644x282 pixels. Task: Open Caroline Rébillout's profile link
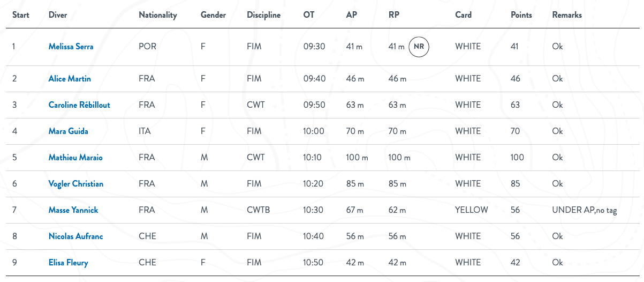click(79, 105)
